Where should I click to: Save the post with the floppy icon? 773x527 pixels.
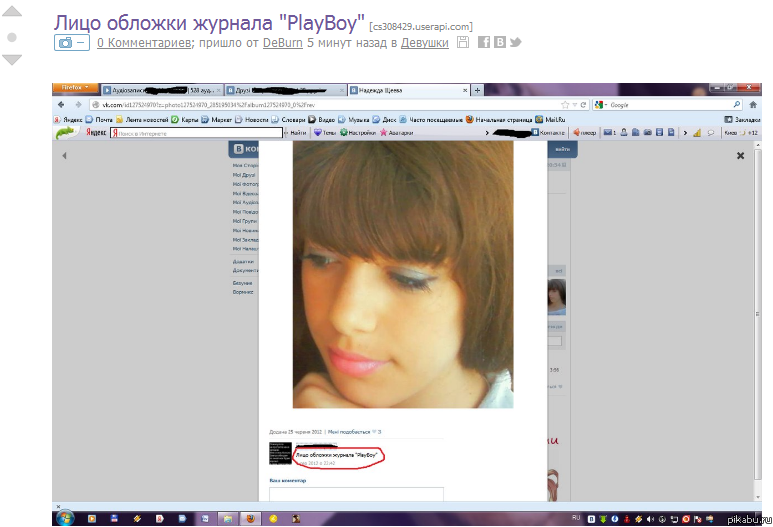click(463, 43)
